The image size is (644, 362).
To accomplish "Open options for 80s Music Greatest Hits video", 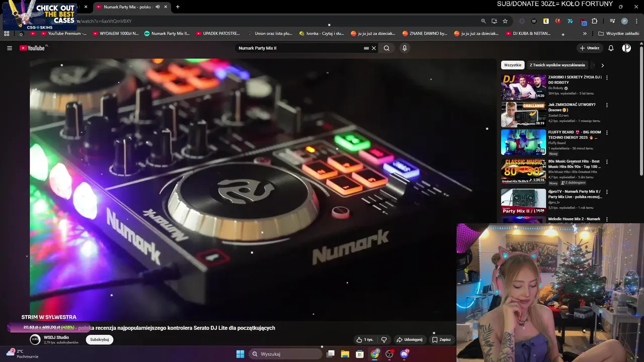I will click(x=607, y=162).
